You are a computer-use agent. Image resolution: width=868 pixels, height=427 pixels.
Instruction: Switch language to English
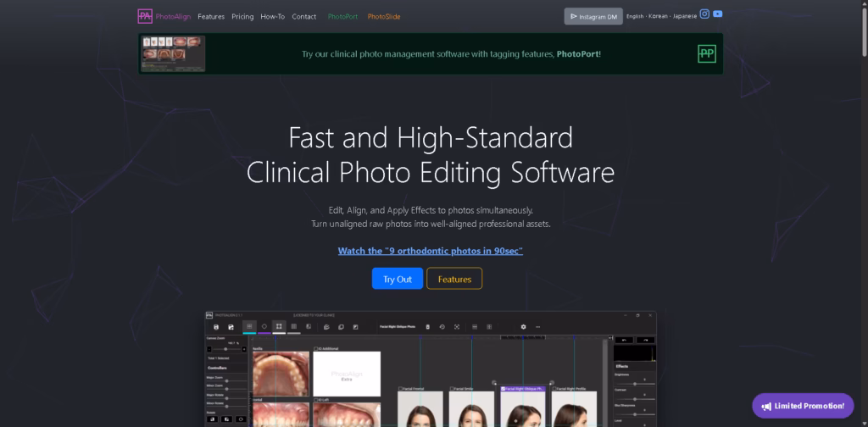[x=635, y=17]
